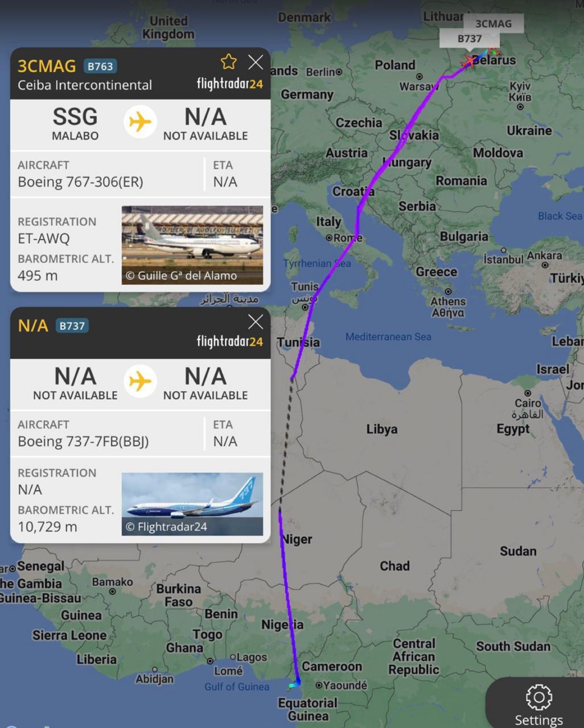Viewport: 584px width, 728px height.
Task: Click the B737 type badge in lower card
Action: click(72, 326)
